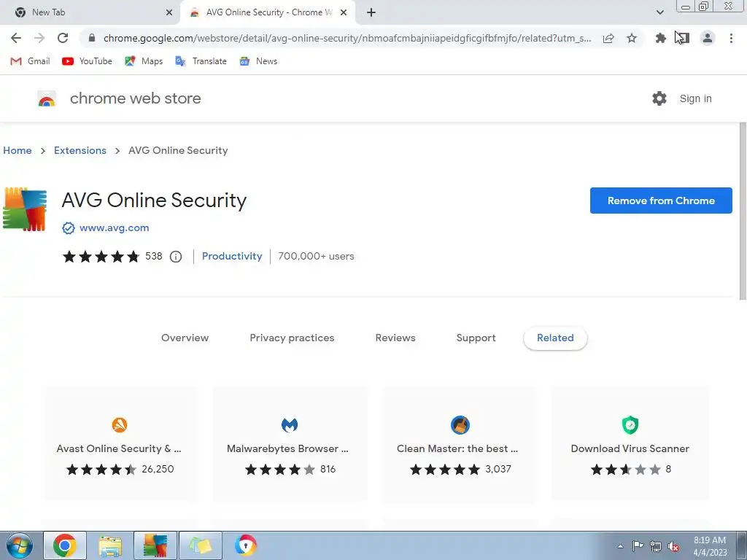Select the Related tab
The height and width of the screenshot is (560, 747).
[555, 338]
